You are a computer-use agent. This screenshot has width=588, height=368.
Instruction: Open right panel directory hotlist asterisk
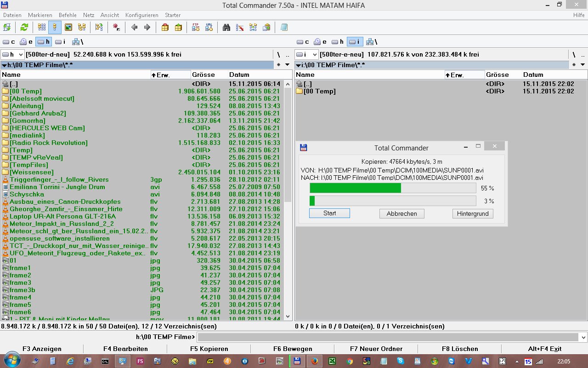(574, 65)
